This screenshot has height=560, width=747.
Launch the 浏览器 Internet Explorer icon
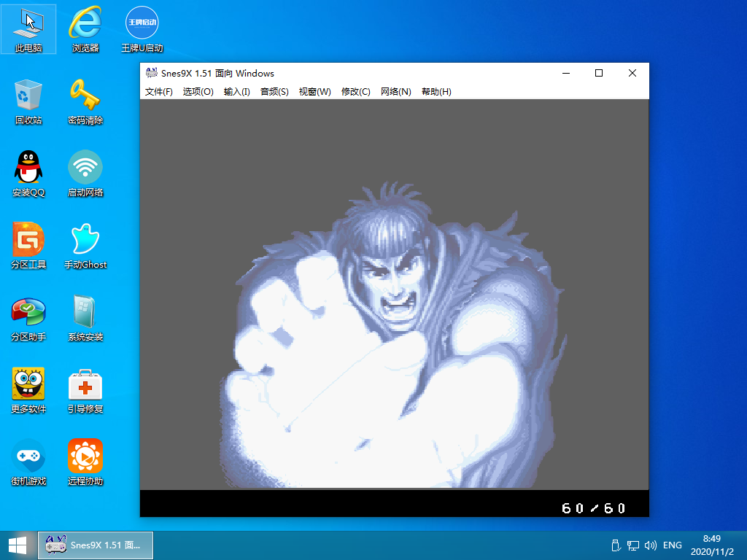tap(85, 29)
